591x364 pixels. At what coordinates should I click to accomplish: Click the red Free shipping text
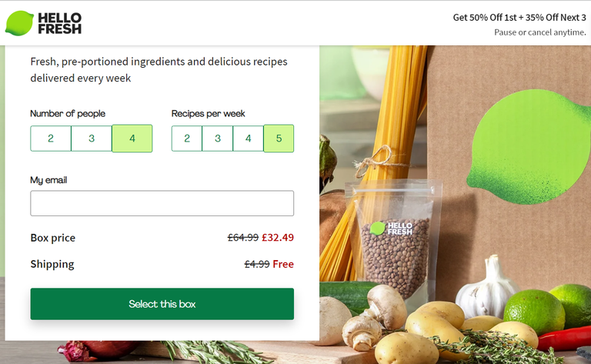coord(283,264)
